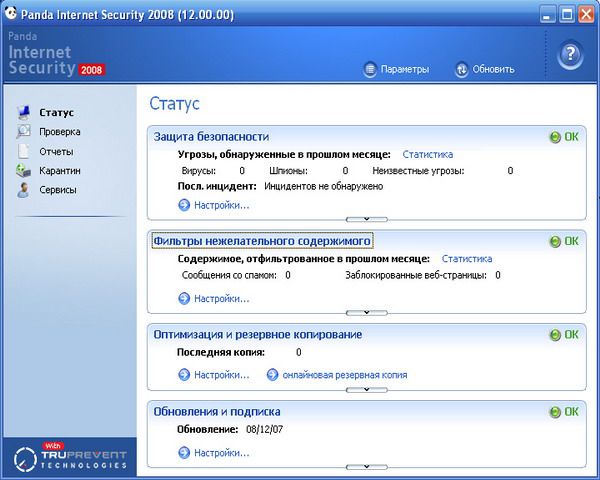Viewport: 600px width, 480px height.
Task: Open the Проверка section in sidebar
Action: [59, 132]
